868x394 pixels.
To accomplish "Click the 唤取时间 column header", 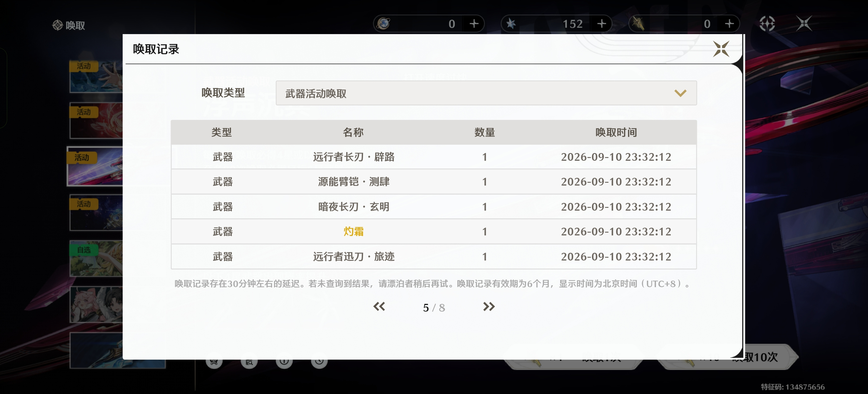I will pos(616,132).
